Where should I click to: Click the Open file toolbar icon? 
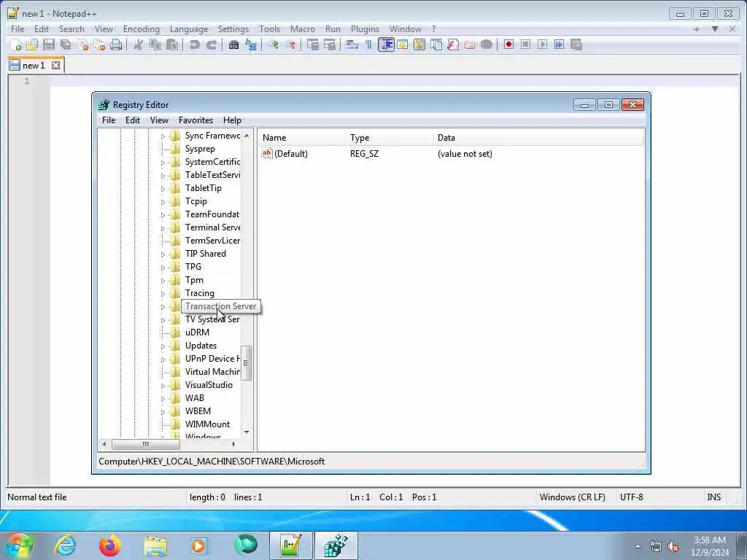(32, 44)
